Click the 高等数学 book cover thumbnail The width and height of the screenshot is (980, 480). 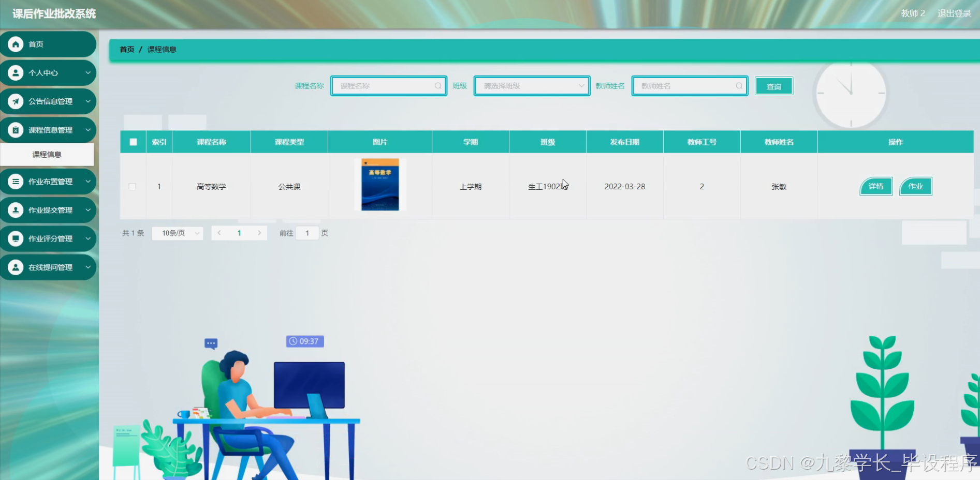[x=380, y=185]
